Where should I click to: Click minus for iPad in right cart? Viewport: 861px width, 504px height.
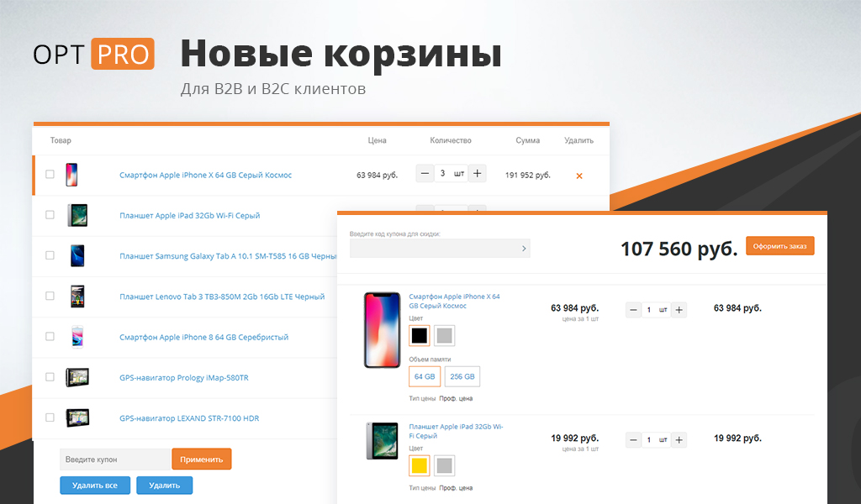(x=633, y=440)
